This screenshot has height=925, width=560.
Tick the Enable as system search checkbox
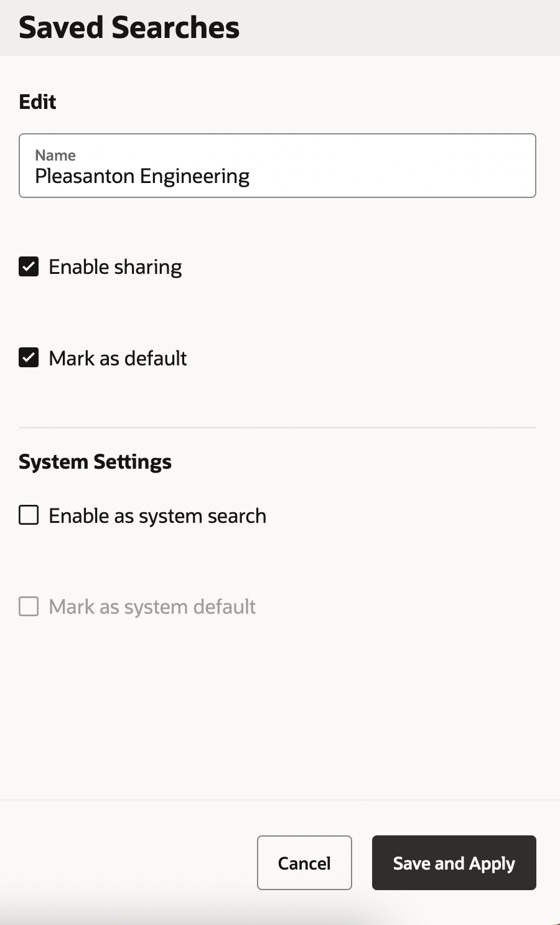click(x=29, y=515)
